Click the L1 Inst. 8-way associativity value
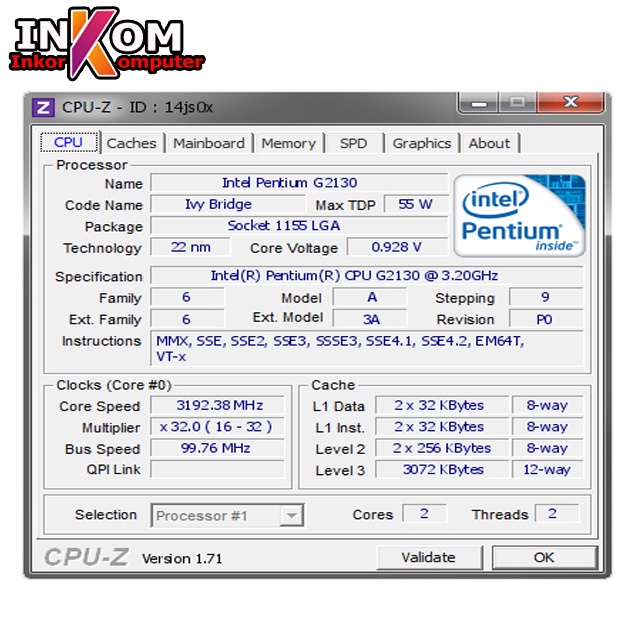Screen dimensions: 640x640 coord(548,427)
